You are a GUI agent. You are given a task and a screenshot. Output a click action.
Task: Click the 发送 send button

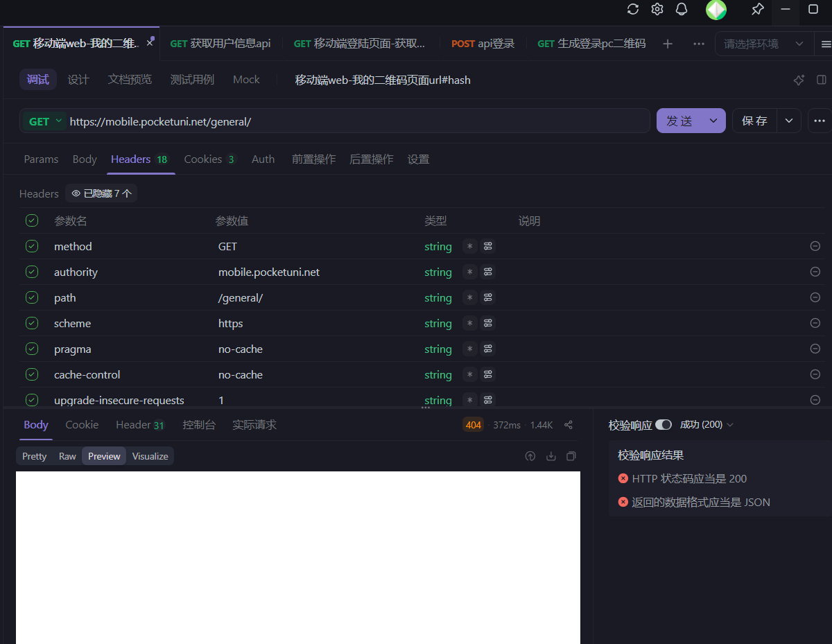click(679, 121)
